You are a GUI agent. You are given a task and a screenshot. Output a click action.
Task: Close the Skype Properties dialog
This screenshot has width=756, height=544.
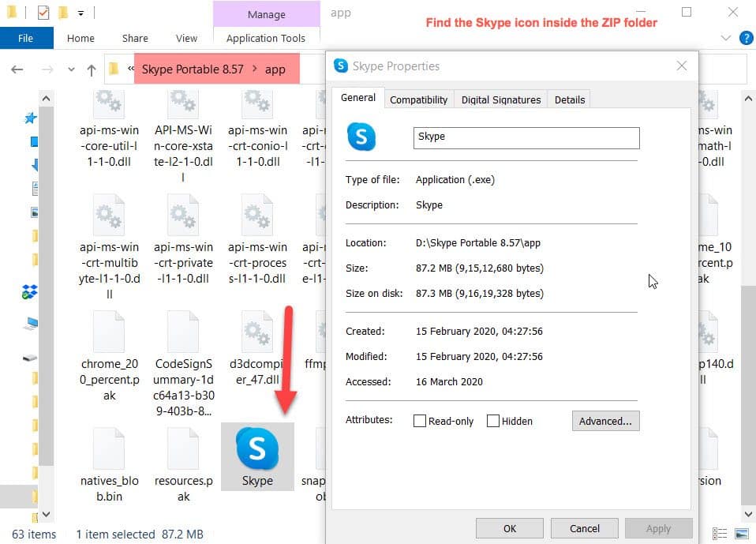point(681,66)
